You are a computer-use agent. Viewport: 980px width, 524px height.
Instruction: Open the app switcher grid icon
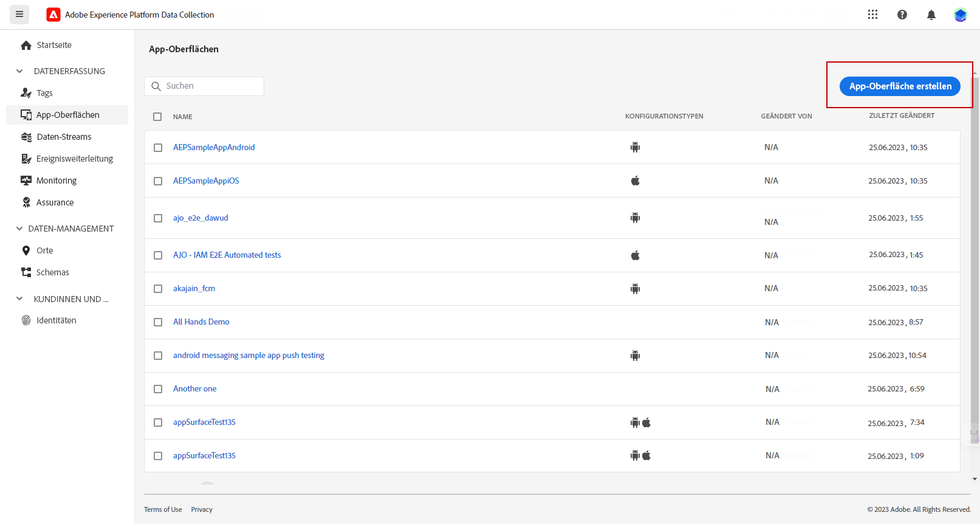[872, 15]
